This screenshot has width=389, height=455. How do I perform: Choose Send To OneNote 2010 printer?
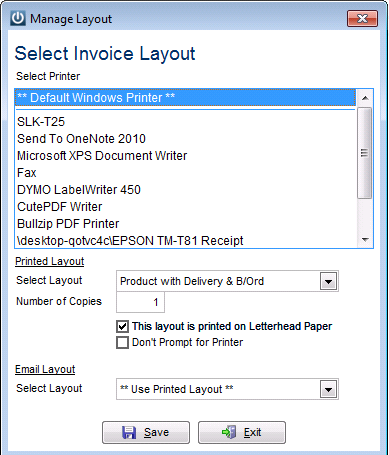click(x=185, y=139)
